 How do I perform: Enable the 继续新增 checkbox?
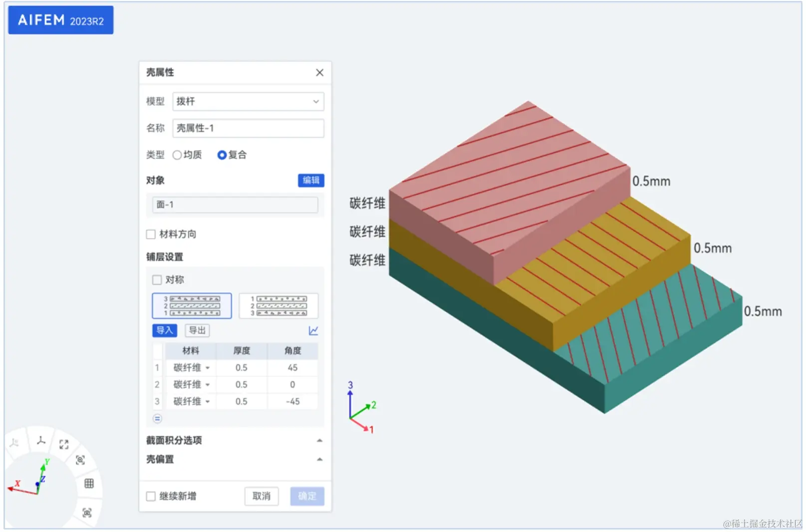tap(151, 496)
